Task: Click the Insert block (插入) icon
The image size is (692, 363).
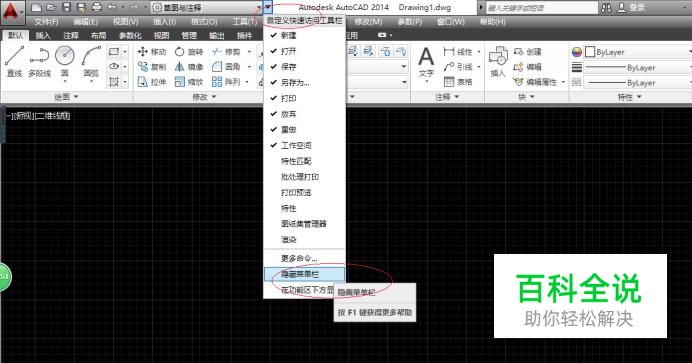Action: pos(498,61)
